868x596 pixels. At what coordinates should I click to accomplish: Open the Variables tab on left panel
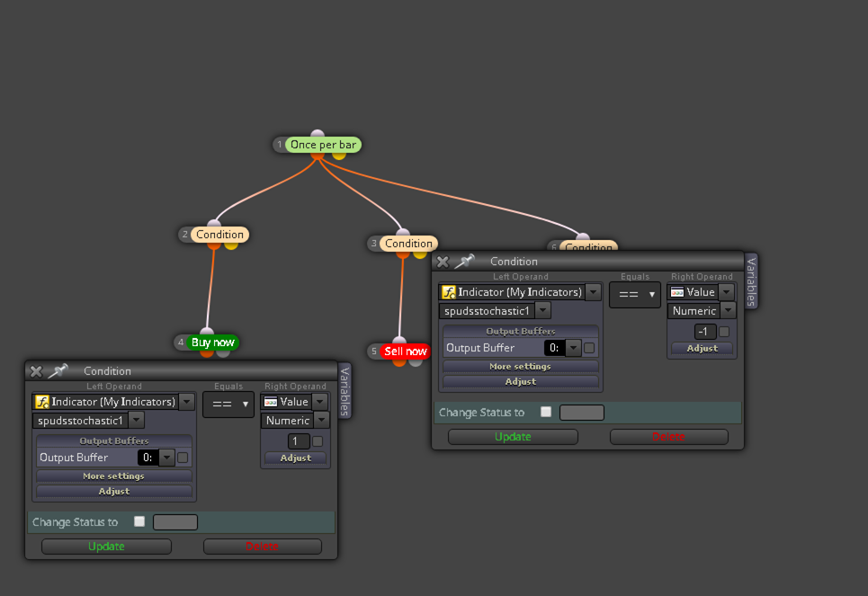(345, 391)
